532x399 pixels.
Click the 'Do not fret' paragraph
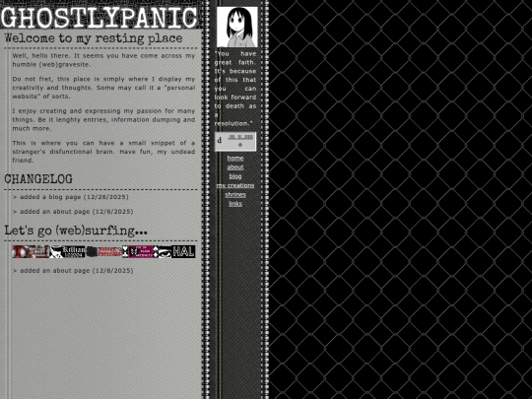103,88
